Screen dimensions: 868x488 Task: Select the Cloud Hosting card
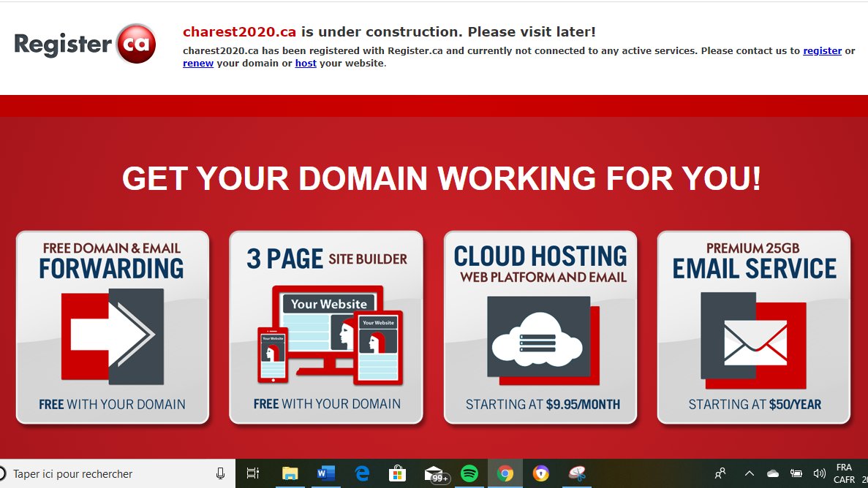coord(540,327)
